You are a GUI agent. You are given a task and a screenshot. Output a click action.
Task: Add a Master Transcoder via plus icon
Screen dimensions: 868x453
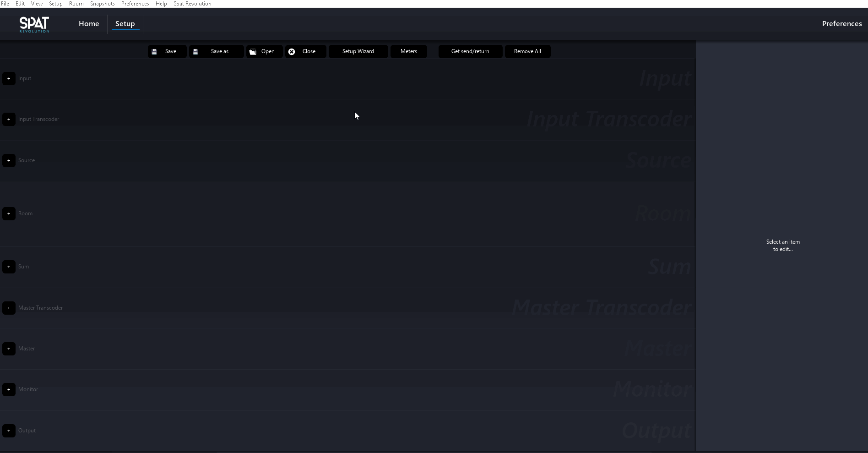click(x=9, y=308)
